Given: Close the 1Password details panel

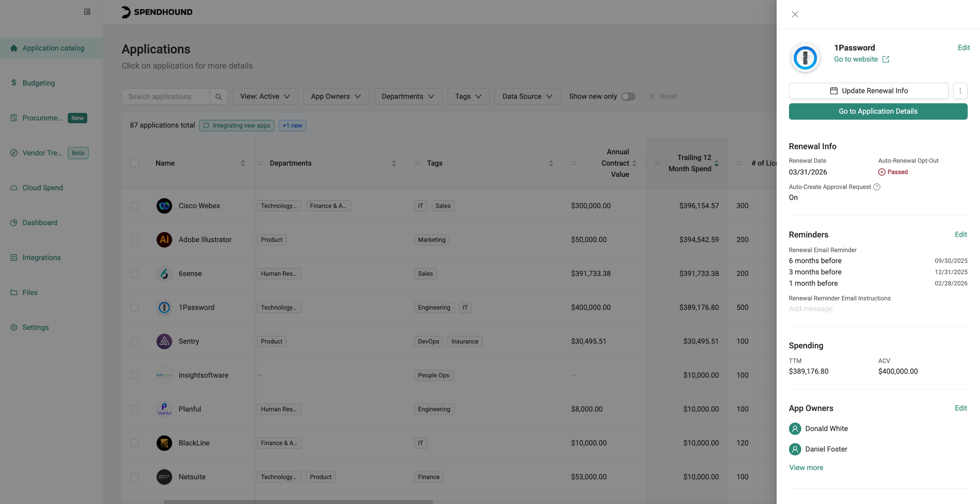Looking at the screenshot, I should tap(795, 15).
